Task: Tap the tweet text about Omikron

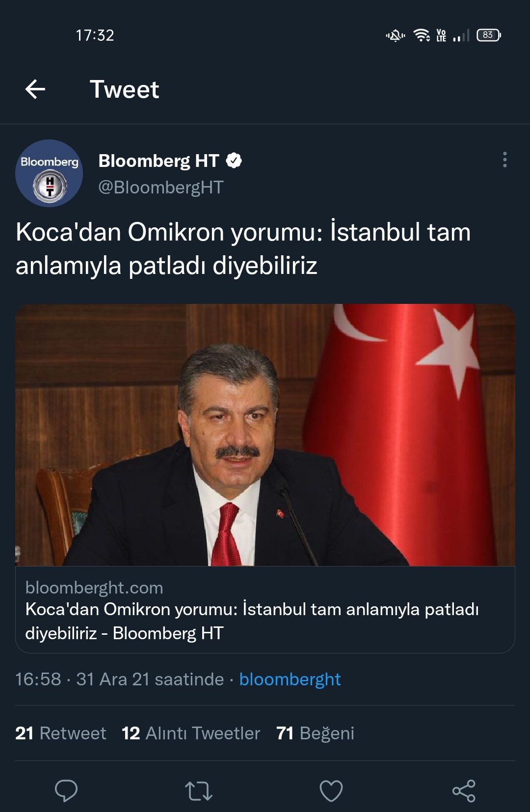Action: click(243, 248)
